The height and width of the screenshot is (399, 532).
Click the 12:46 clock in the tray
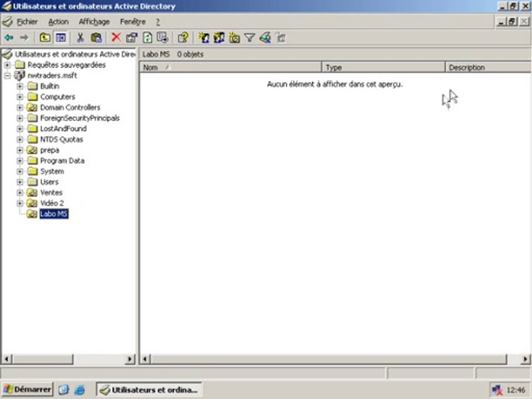point(516,390)
